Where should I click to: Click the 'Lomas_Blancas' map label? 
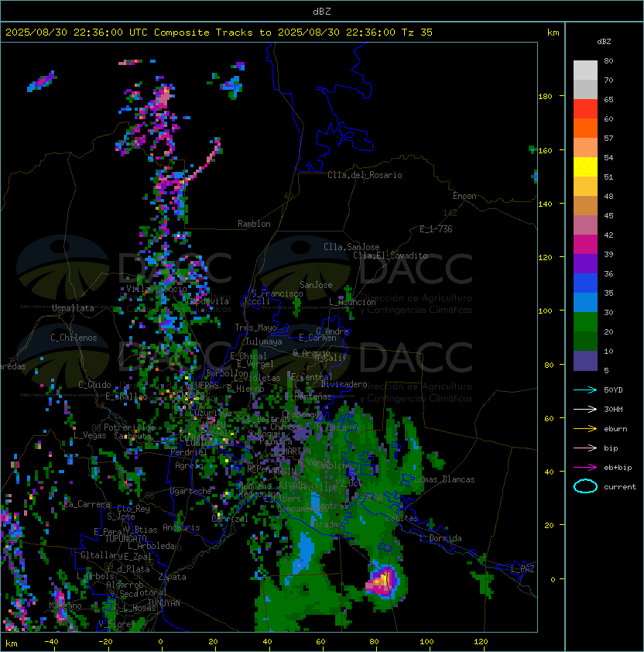click(444, 479)
